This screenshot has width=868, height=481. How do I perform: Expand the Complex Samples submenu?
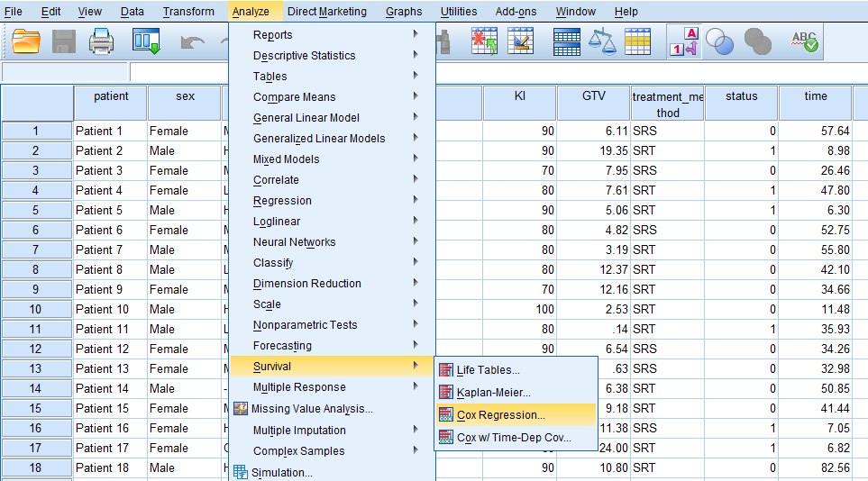point(332,451)
